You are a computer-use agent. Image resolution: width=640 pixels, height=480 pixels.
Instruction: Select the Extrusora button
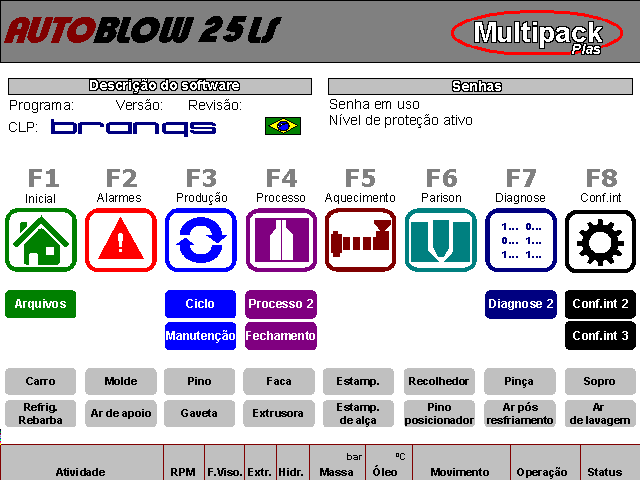pyautogui.click(x=279, y=413)
